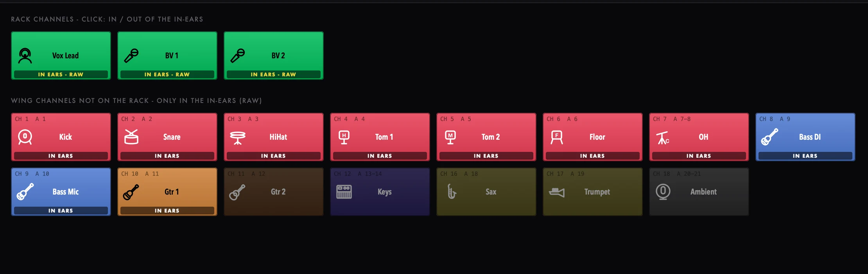Click the Sax channel name
This screenshot has width=868, height=274.
point(491,192)
